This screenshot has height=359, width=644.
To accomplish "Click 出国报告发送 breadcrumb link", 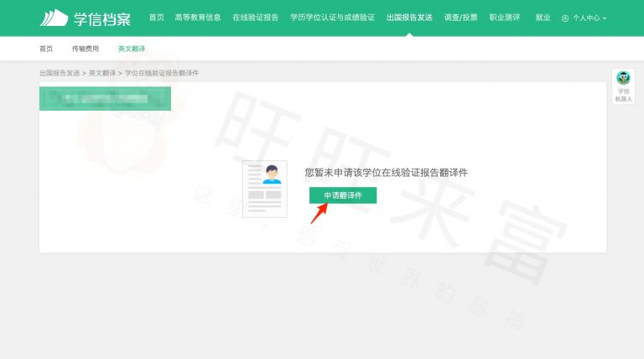I will tap(60, 73).
